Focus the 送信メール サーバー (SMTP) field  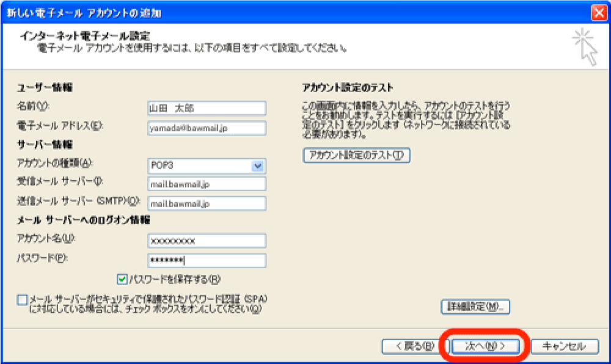tap(207, 203)
